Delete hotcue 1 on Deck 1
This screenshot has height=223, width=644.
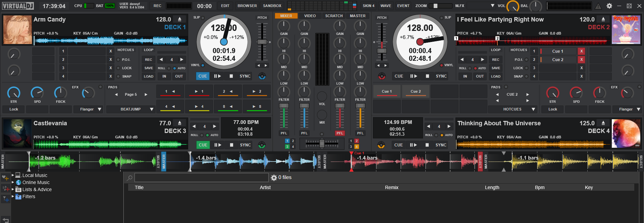point(111,51)
